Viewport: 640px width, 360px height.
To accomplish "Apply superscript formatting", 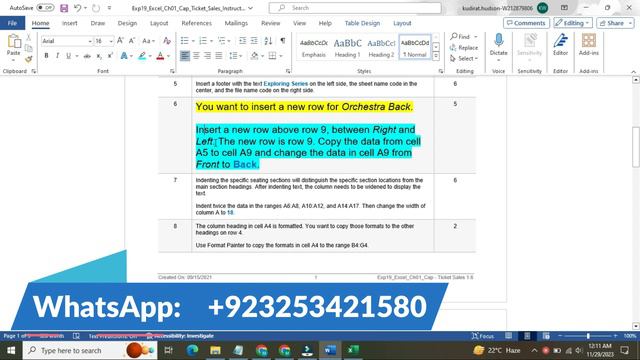I will click(110, 56).
